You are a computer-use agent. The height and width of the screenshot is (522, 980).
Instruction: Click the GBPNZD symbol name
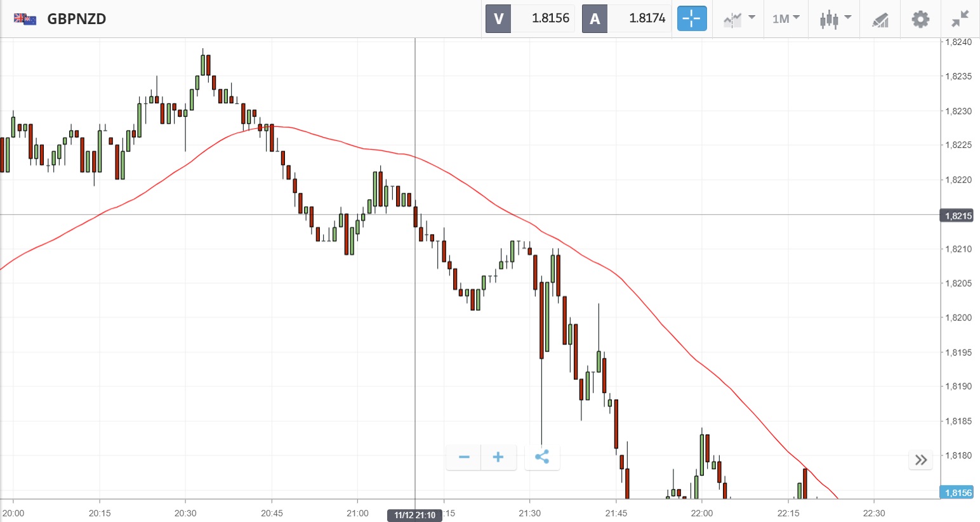77,18
